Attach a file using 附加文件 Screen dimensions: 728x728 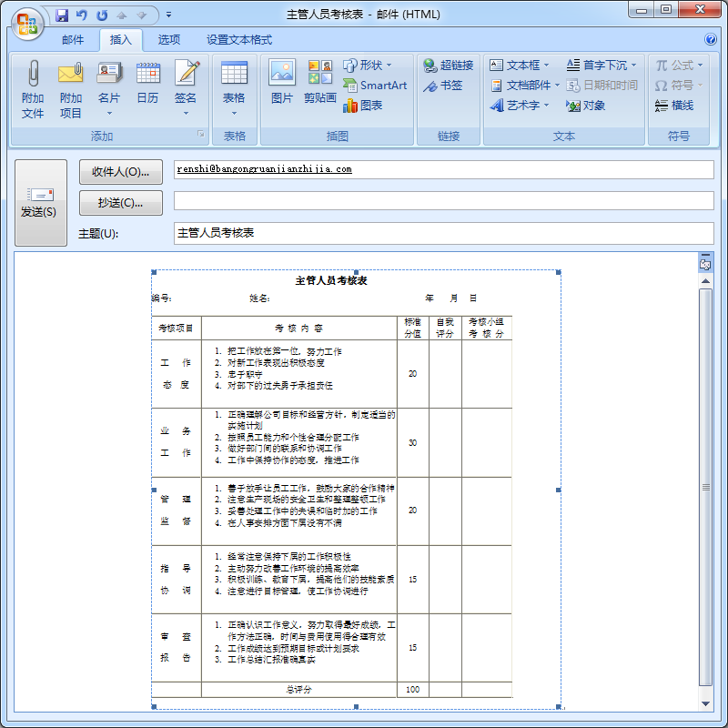33,89
